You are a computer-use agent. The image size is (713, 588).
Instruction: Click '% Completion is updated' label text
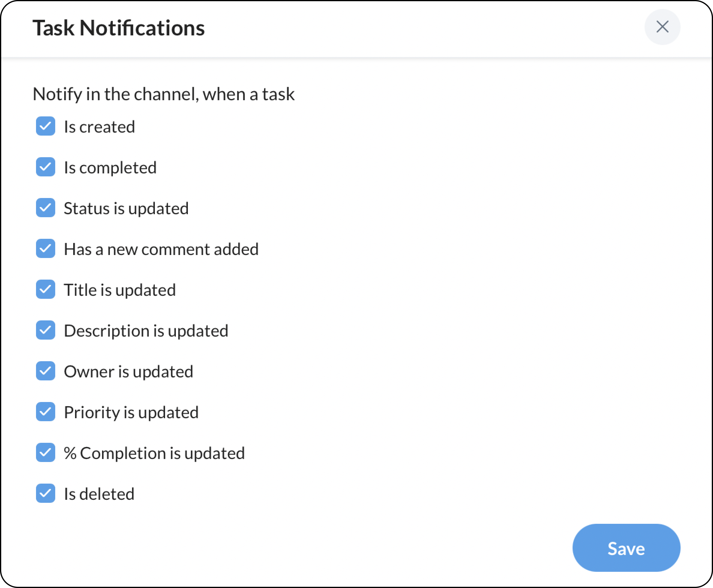coord(154,454)
